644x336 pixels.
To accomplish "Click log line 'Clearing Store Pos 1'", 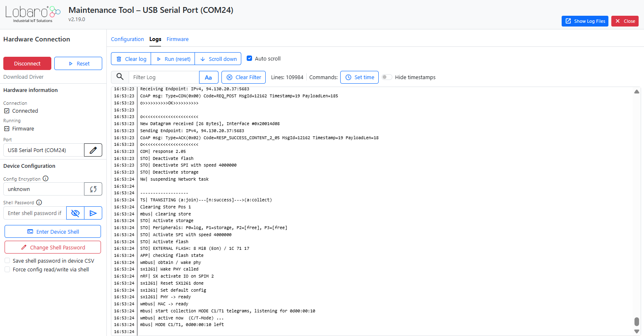I will [x=166, y=207].
